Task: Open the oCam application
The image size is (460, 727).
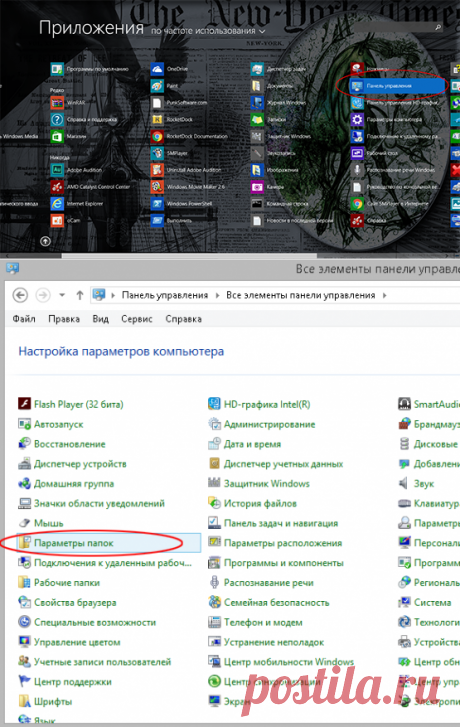Action: pyautogui.click(x=65, y=220)
